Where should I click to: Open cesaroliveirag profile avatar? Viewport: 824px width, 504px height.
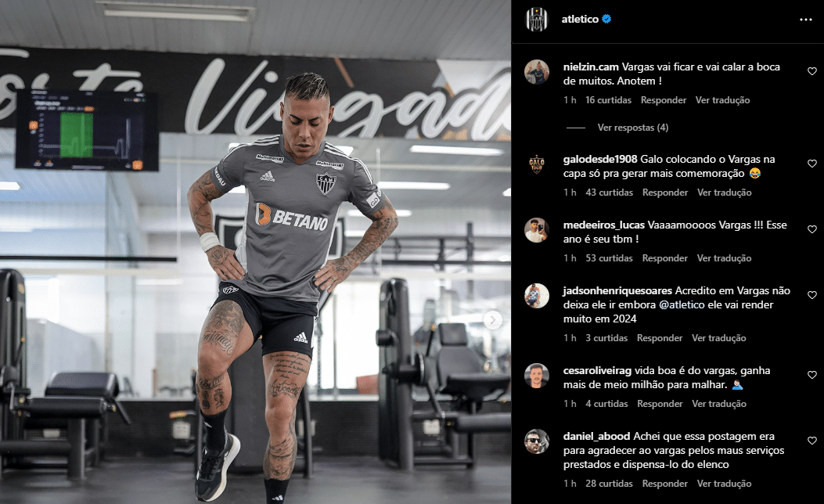point(537,376)
